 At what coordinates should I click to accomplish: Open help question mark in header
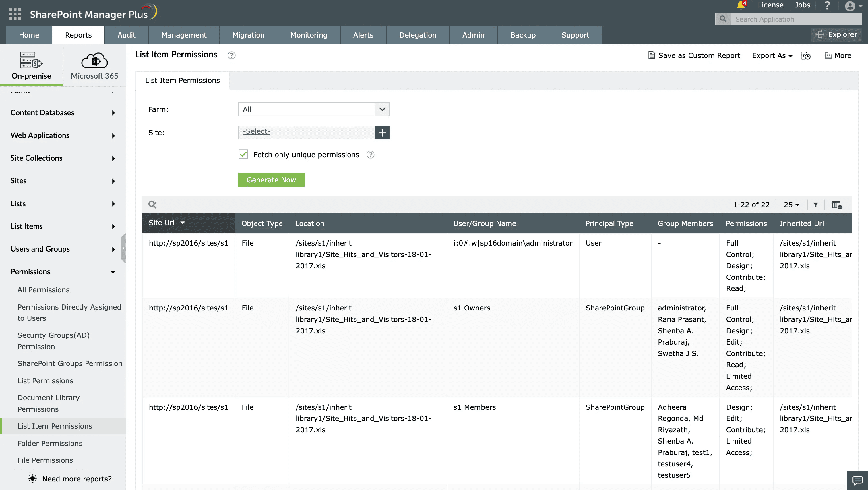[827, 5]
